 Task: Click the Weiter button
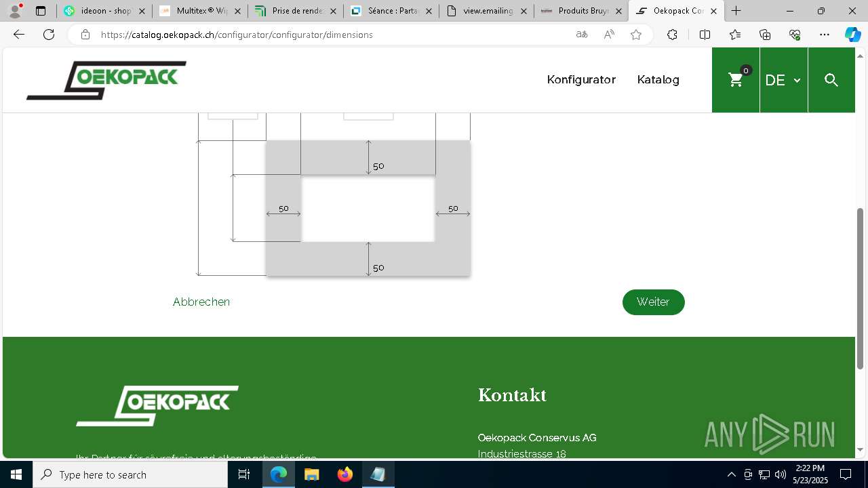[653, 302]
